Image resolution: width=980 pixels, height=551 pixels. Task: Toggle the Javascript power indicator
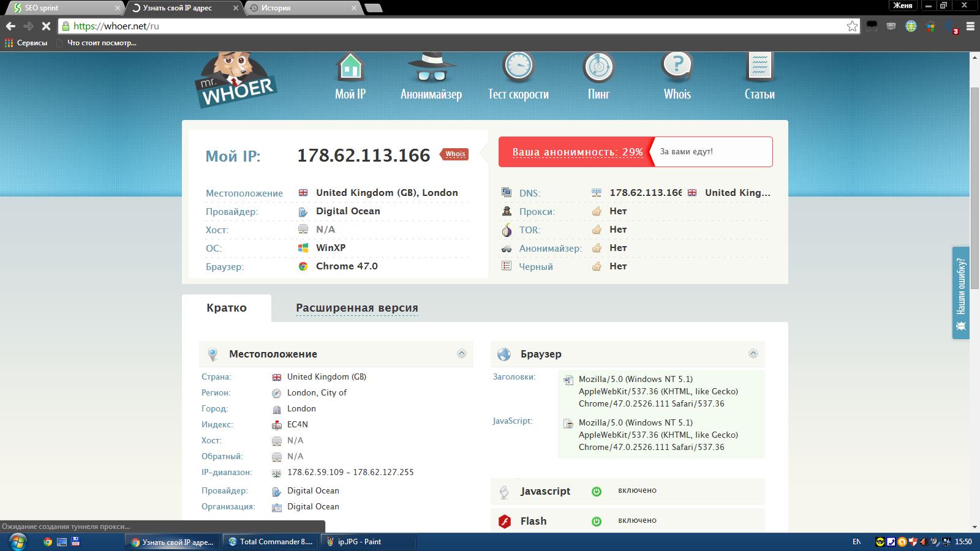(597, 491)
